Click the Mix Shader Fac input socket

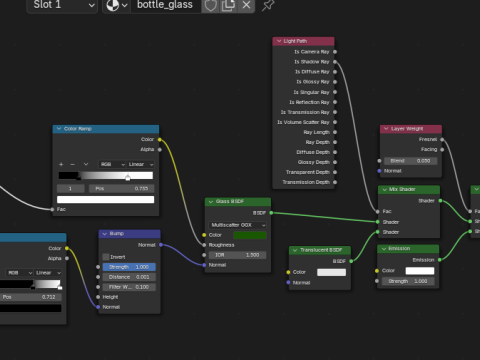[x=377, y=211]
